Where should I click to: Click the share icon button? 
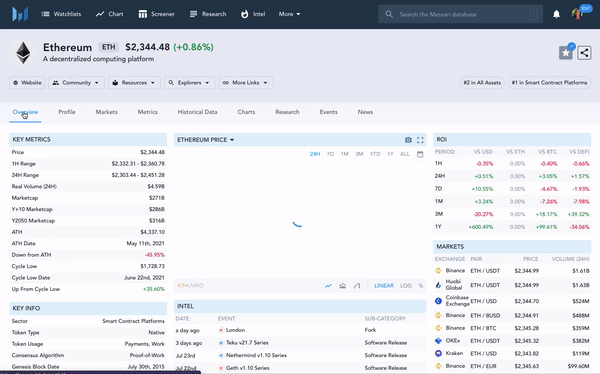click(x=584, y=53)
